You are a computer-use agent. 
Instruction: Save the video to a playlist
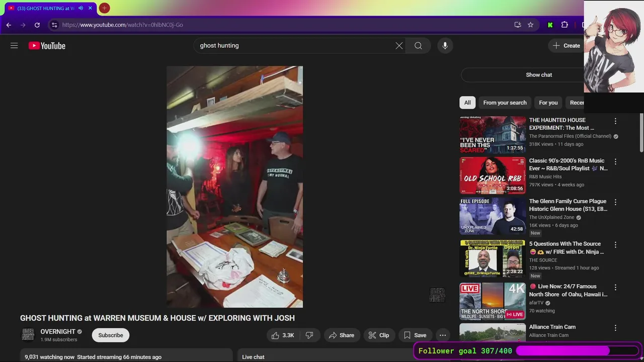(x=415, y=335)
